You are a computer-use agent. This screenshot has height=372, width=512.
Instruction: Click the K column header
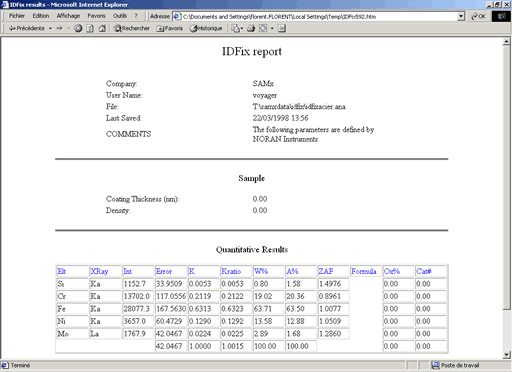point(192,271)
